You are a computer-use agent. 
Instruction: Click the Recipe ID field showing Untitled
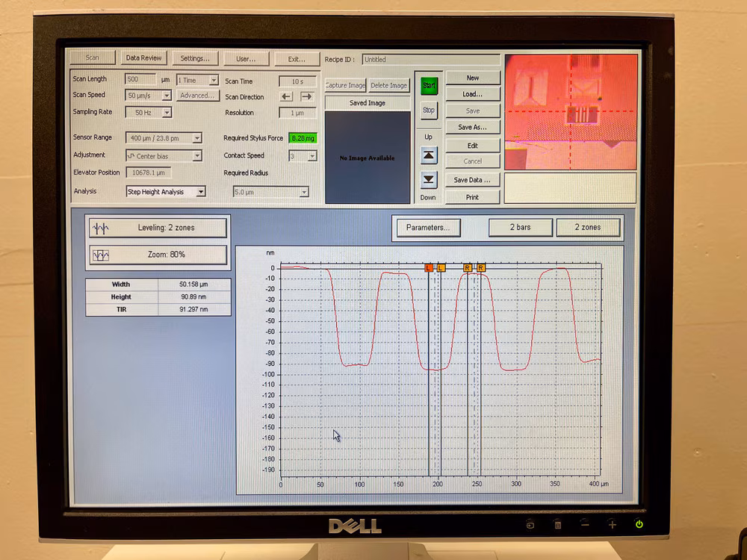[x=431, y=60]
